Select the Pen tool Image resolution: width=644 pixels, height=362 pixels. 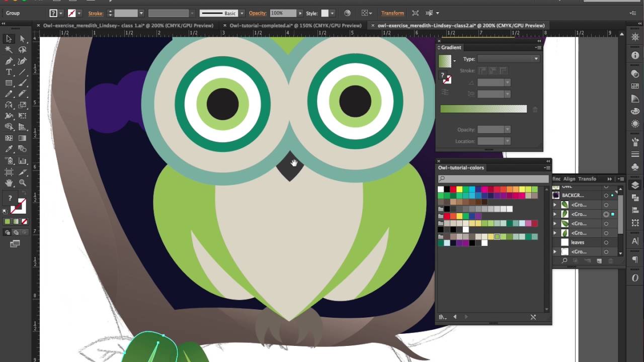(x=9, y=61)
